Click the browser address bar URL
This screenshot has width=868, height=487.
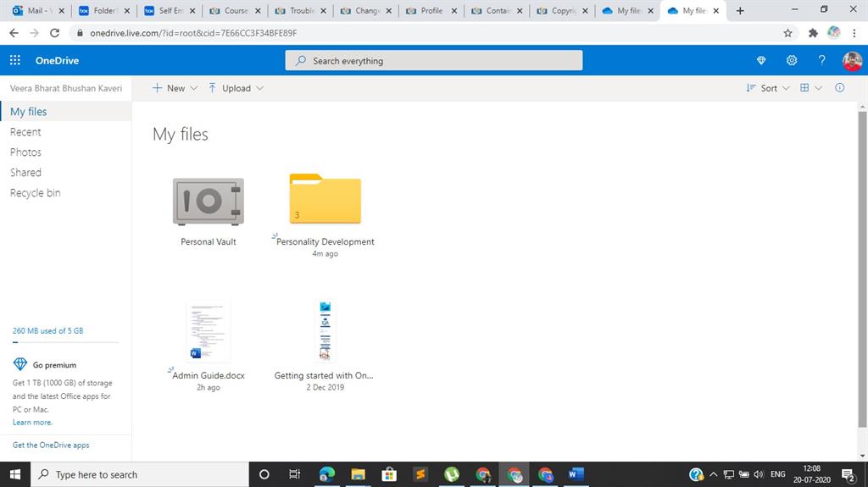point(193,33)
